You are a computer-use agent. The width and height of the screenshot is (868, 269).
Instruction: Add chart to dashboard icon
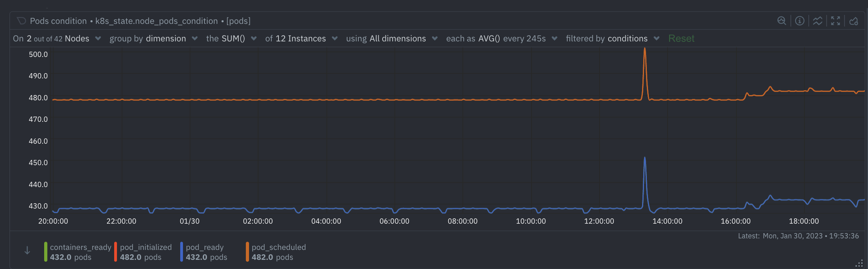[x=854, y=21]
